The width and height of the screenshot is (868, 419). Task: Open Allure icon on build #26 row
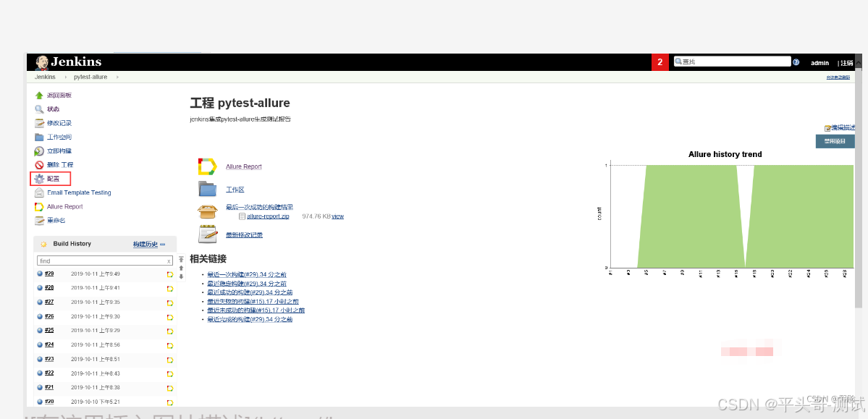[170, 317]
